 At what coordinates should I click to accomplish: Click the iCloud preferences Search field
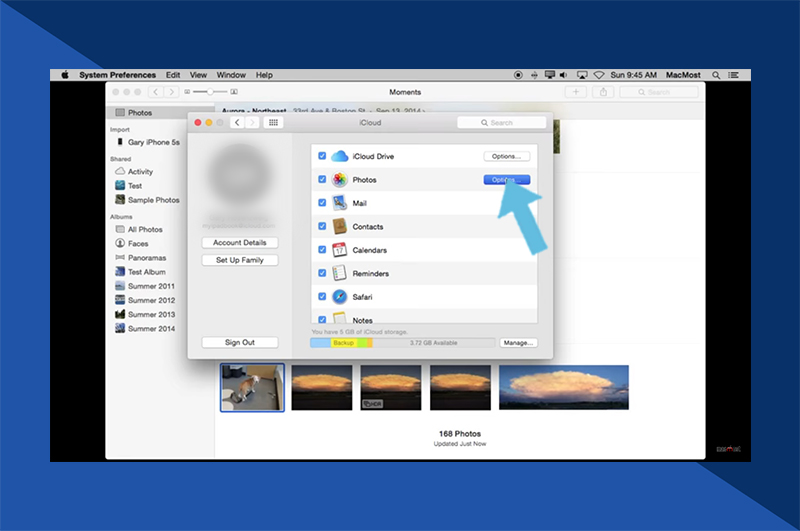click(502, 123)
